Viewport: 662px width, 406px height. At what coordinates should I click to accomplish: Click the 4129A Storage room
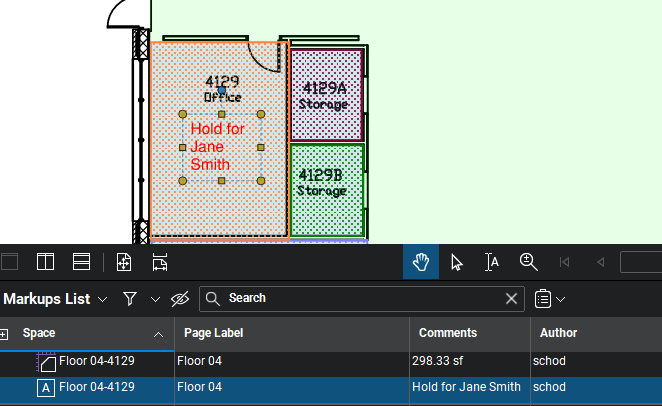click(x=326, y=95)
